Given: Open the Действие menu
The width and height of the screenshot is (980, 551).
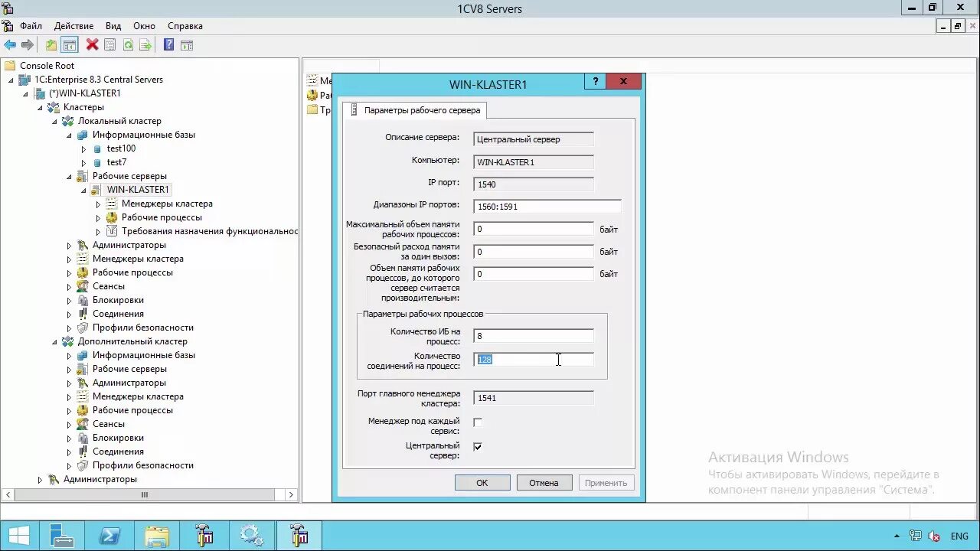Looking at the screenshot, I should pyautogui.click(x=73, y=26).
